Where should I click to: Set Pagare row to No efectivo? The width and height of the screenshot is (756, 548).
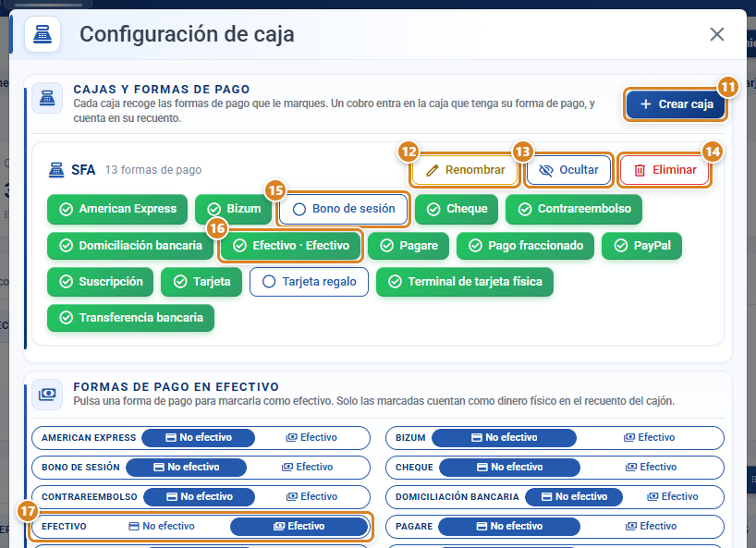(x=509, y=527)
